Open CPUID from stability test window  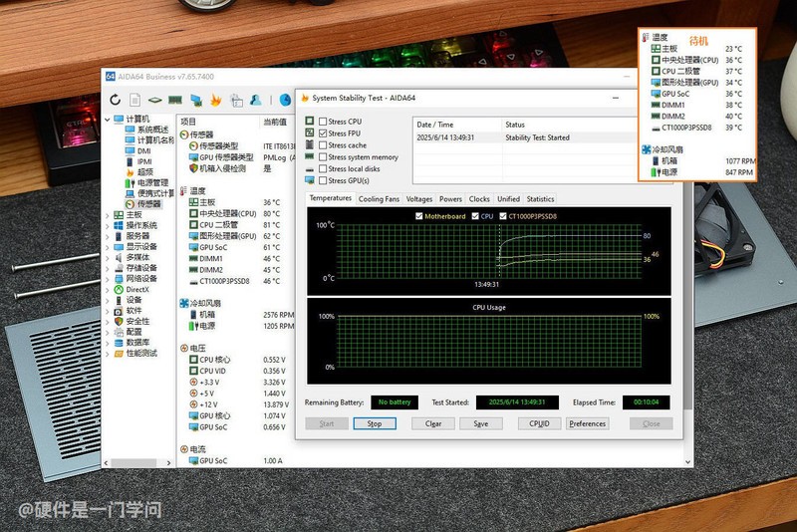click(x=539, y=423)
